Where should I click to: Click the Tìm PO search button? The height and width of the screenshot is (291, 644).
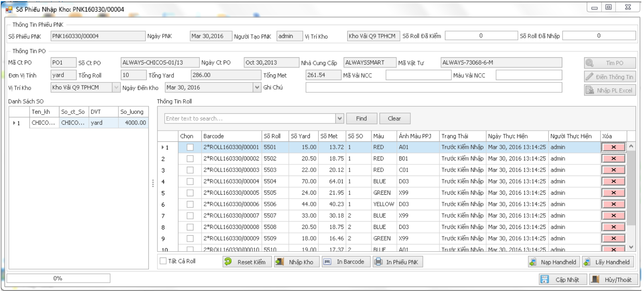pyautogui.click(x=610, y=63)
